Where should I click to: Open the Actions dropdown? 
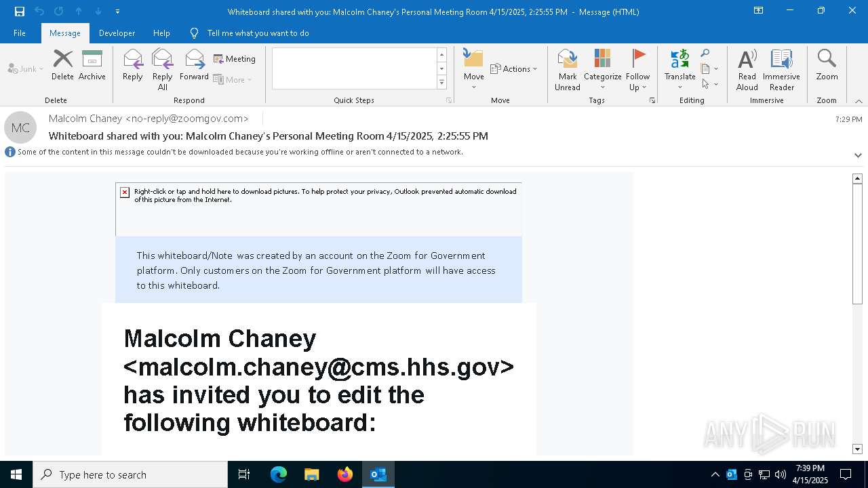pyautogui.click(x=513, y=68)
